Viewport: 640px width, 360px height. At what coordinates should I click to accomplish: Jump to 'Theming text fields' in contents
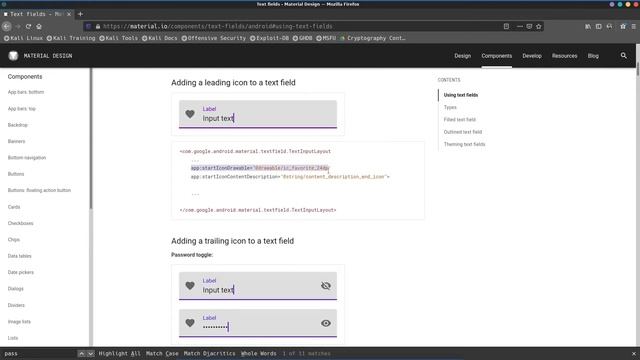tap(464, 144)
